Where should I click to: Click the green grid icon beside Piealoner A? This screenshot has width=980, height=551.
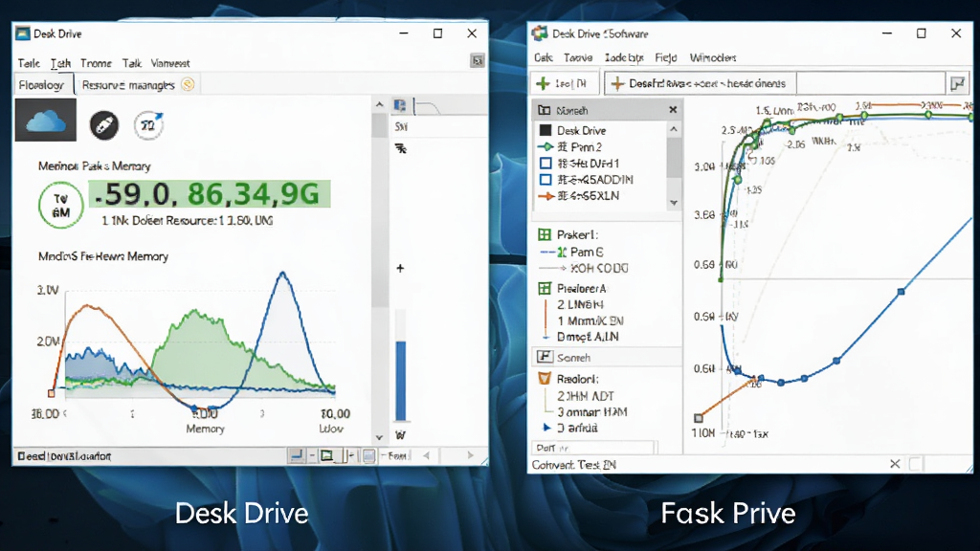545,288
